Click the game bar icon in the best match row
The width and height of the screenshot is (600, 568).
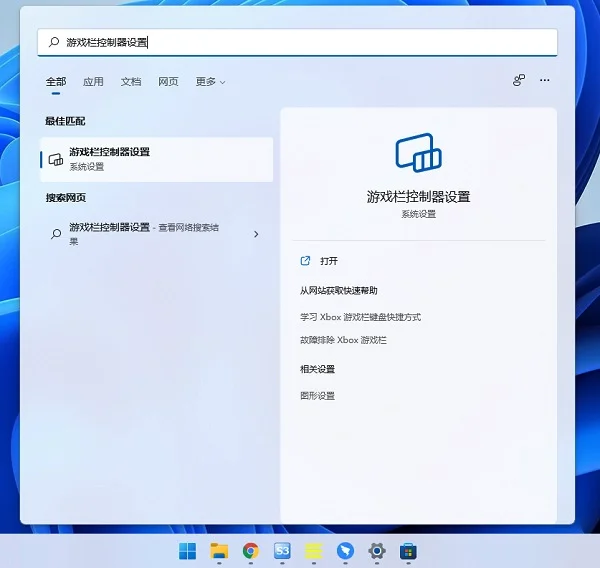(x=56, y=160)
